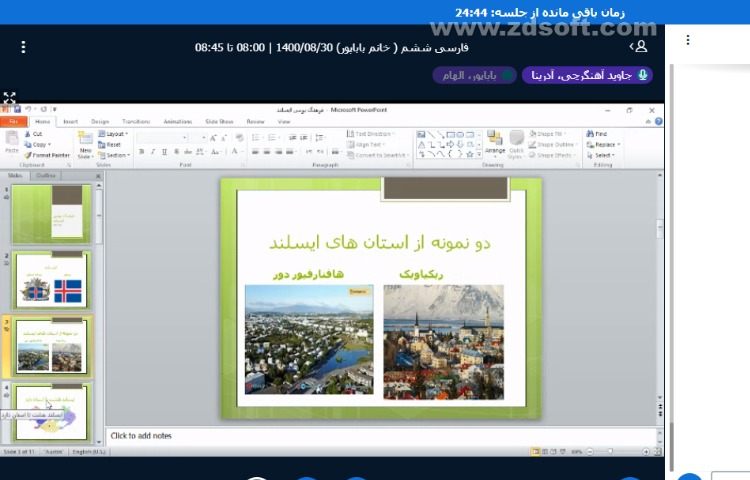Click the Convert to SmartArt button
Viewport: 750px width, 480px height.
pyautogui.click(x=378, y=155)
